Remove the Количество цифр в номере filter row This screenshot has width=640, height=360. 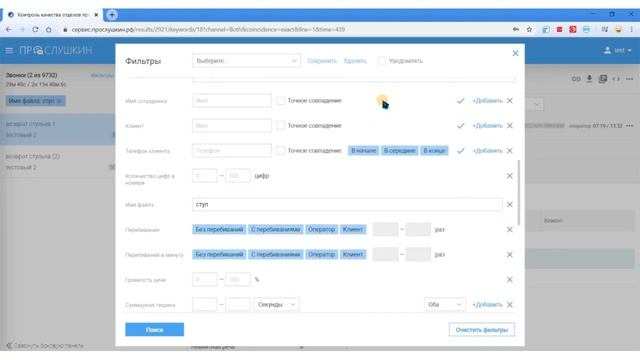pyautogui.click(x=510, y=176)
